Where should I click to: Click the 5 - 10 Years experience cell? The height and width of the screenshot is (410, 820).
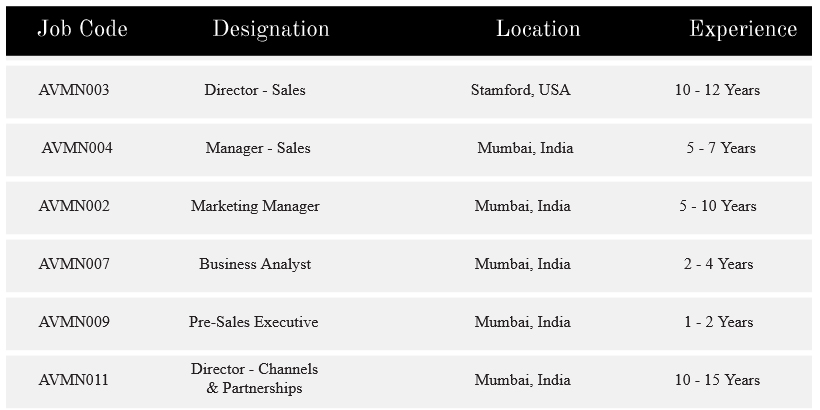718,206
